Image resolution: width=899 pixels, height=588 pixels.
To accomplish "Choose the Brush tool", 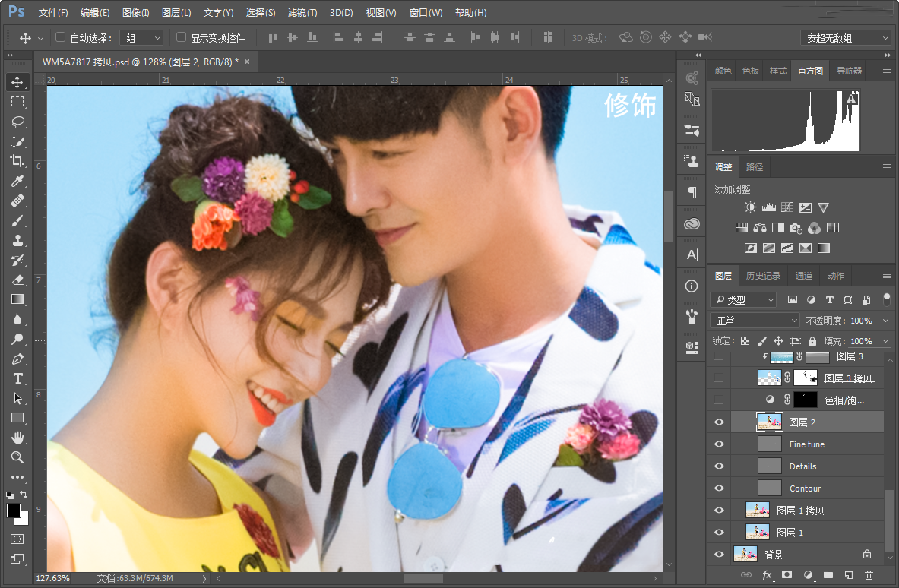I will point(17,220).
